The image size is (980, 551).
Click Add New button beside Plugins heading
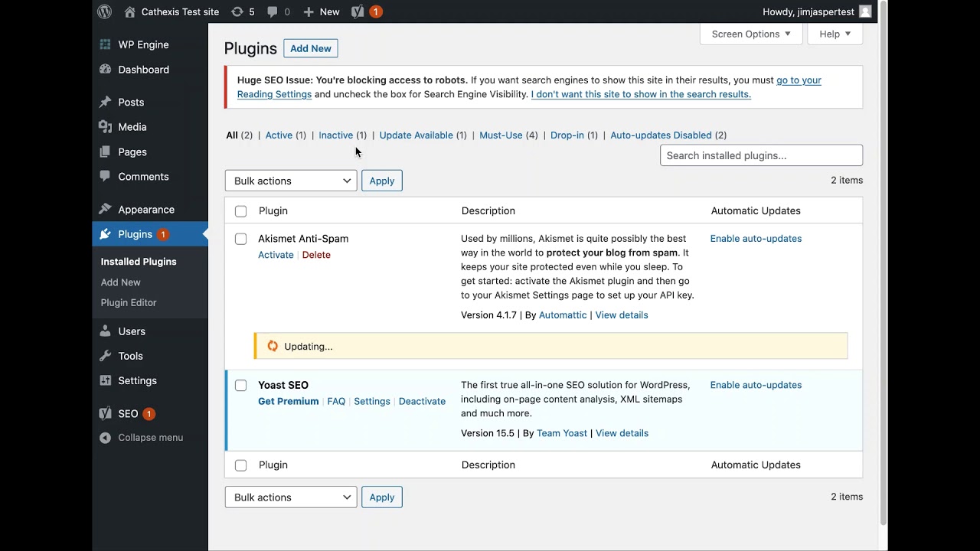point(311,48)
